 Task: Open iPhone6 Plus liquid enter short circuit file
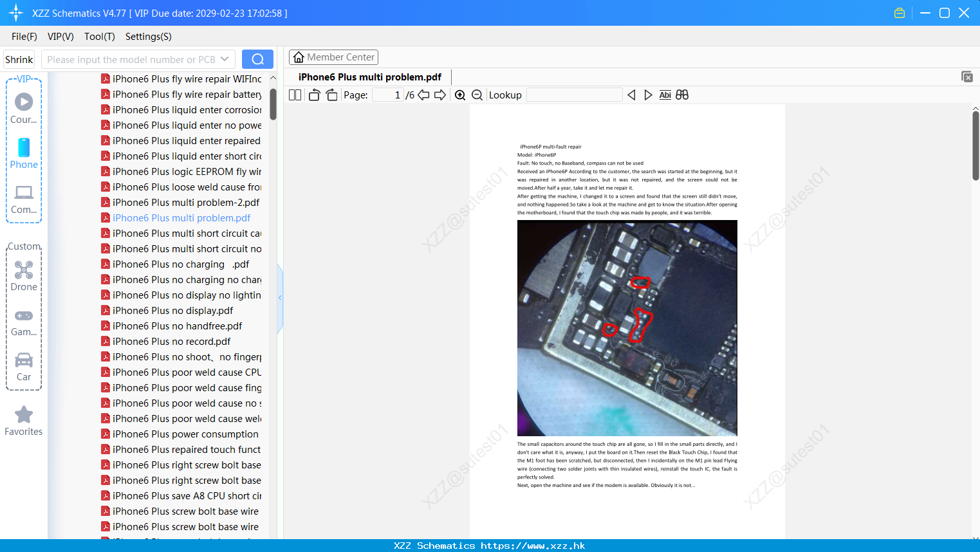[x=181, y=156]
